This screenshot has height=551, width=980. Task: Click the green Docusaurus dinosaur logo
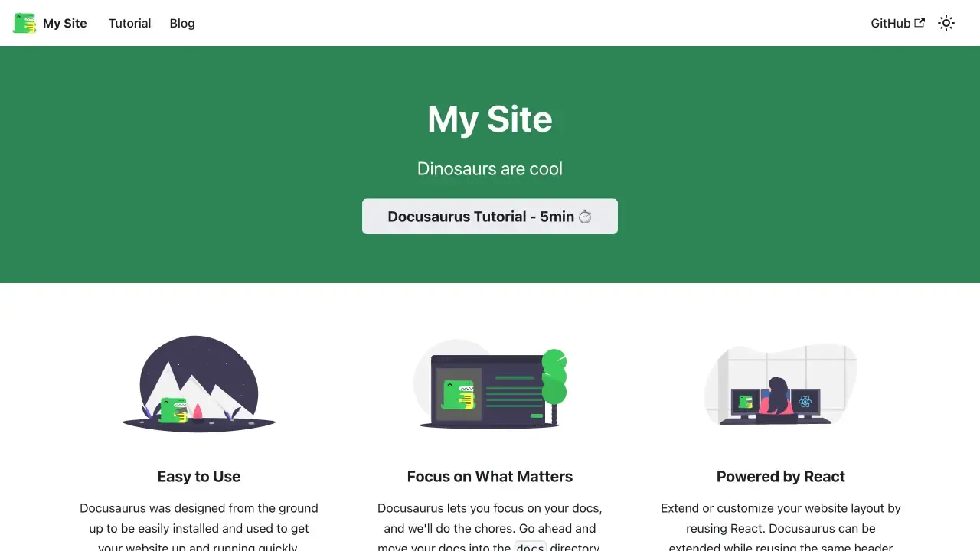24,23
